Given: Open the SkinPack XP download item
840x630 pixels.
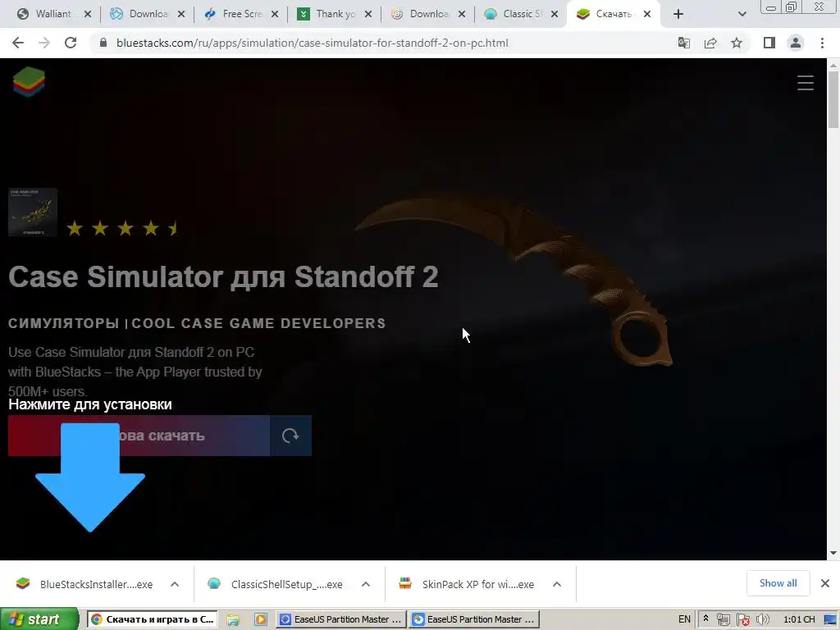Looking at the screenshot, I should tap(467, 584).
